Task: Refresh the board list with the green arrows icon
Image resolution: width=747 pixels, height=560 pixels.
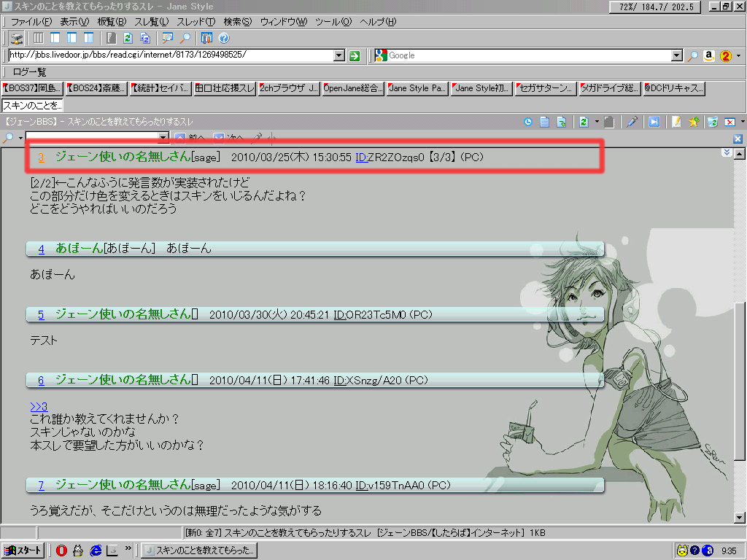Action: tap(128, 38)
